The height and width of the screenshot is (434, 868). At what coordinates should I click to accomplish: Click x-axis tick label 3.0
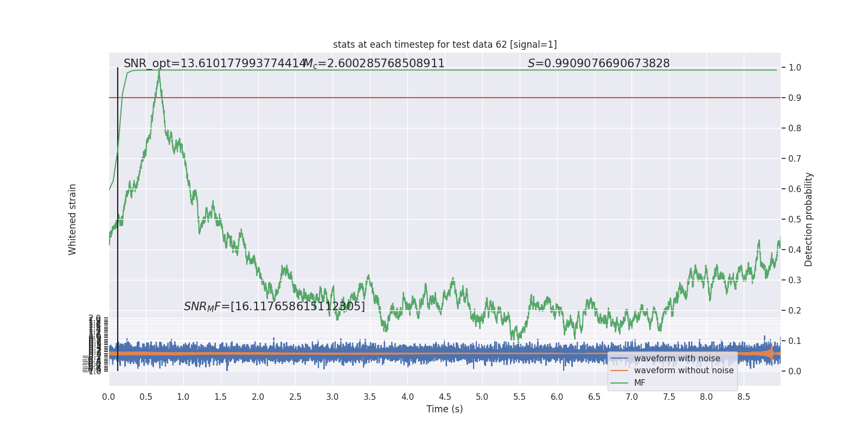click(x=333, y=397)
